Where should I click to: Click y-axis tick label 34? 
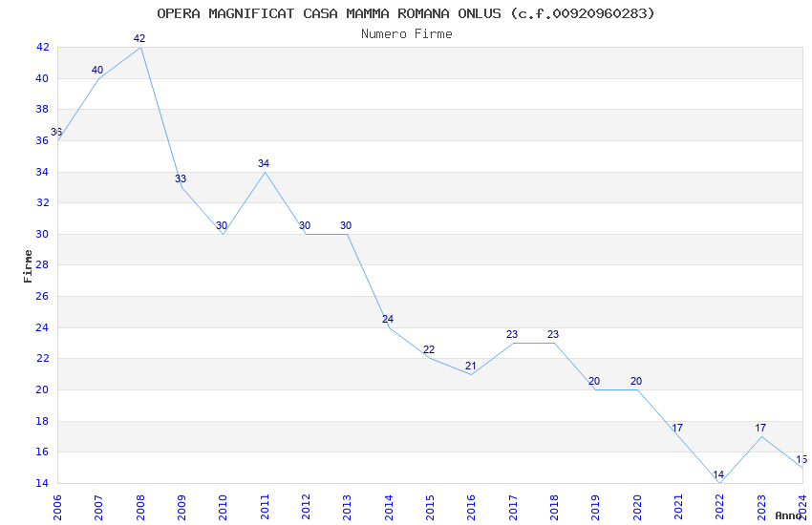42,172
